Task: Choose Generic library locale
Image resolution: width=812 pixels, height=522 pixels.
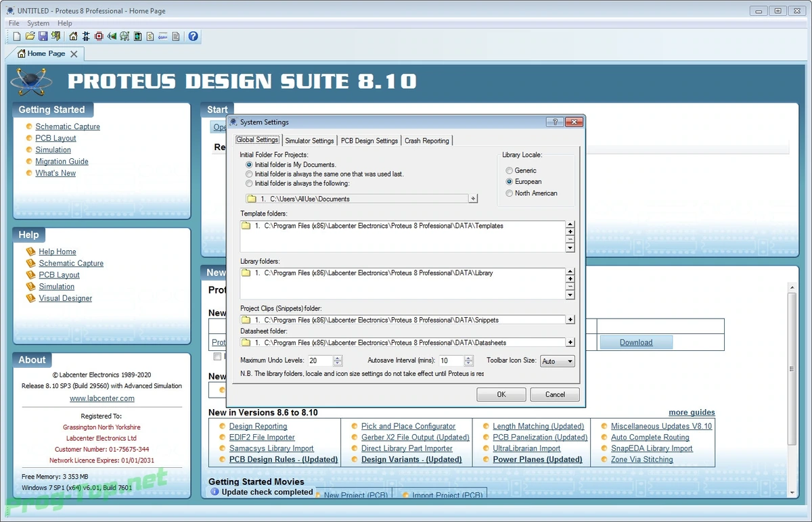Action: 521,170
